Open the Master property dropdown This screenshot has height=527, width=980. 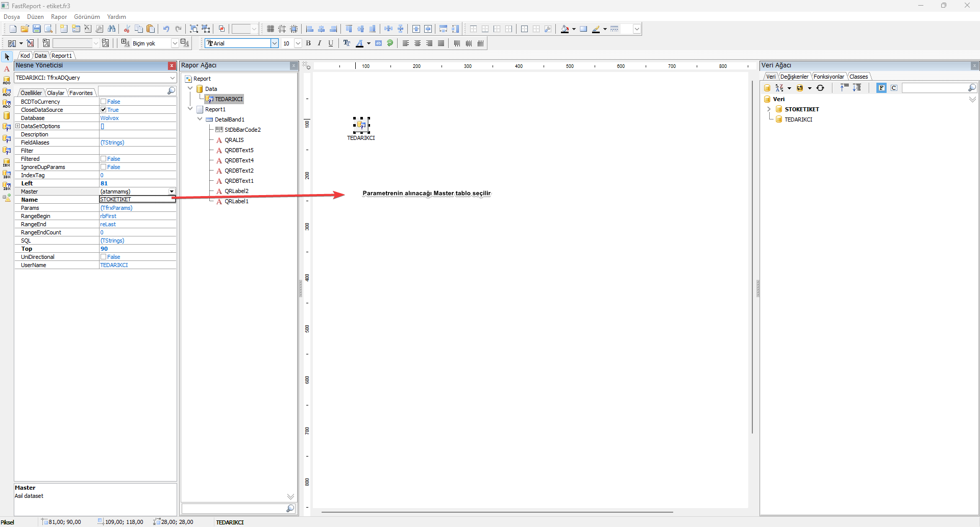(x=171, y=191)
